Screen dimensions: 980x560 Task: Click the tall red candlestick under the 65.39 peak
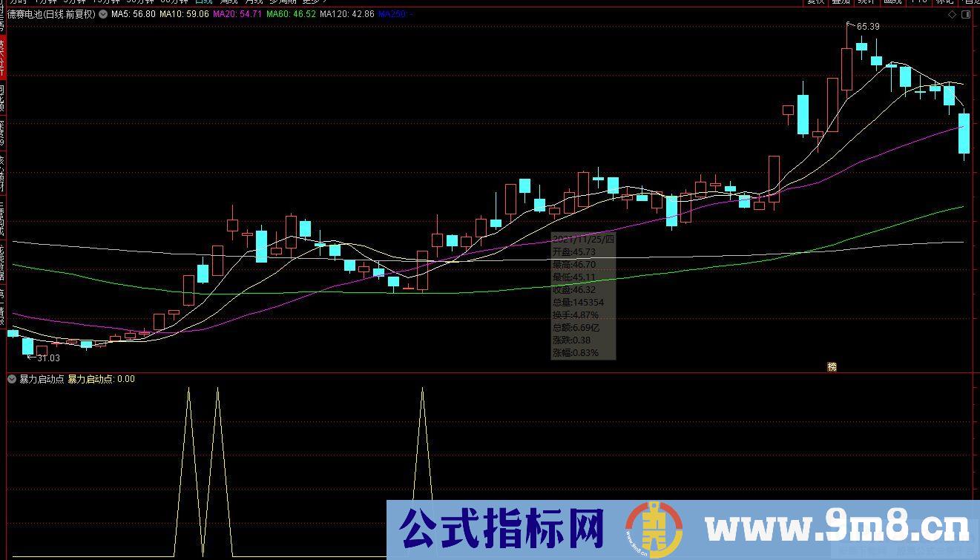(x=846, y=68)
